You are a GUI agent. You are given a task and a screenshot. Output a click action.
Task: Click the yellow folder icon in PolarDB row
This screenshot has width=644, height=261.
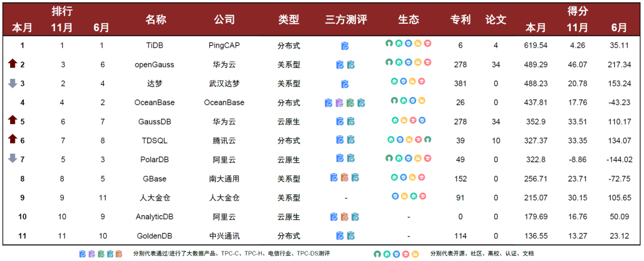(x=417, y=158)
